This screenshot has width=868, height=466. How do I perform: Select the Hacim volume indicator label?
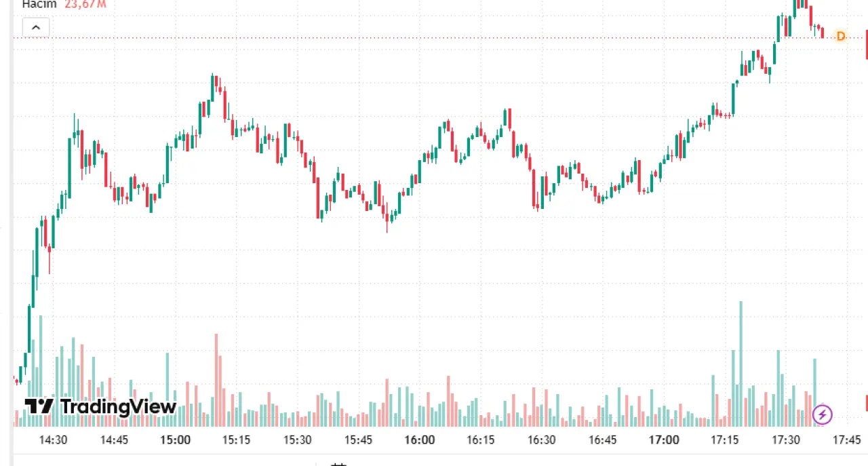click(39, 4)
